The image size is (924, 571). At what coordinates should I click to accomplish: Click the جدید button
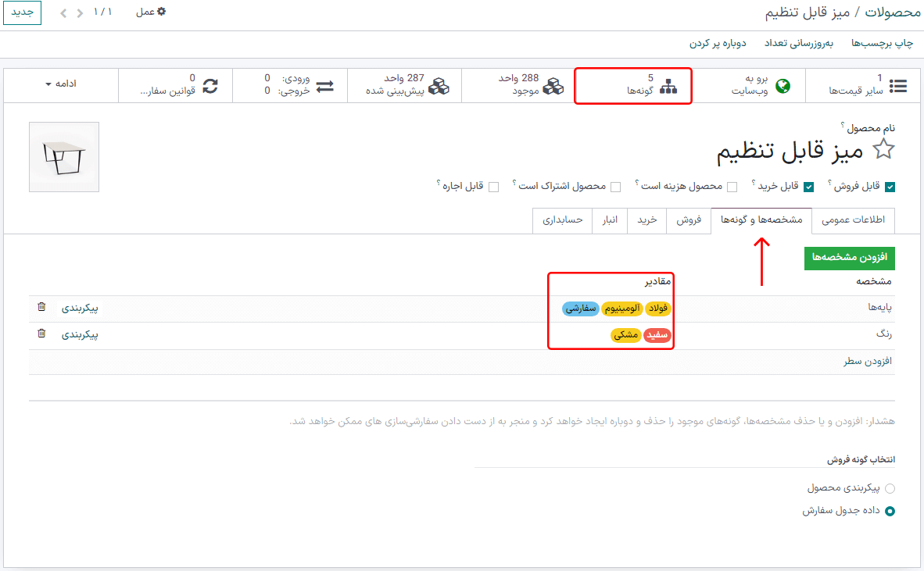(21, 12)
